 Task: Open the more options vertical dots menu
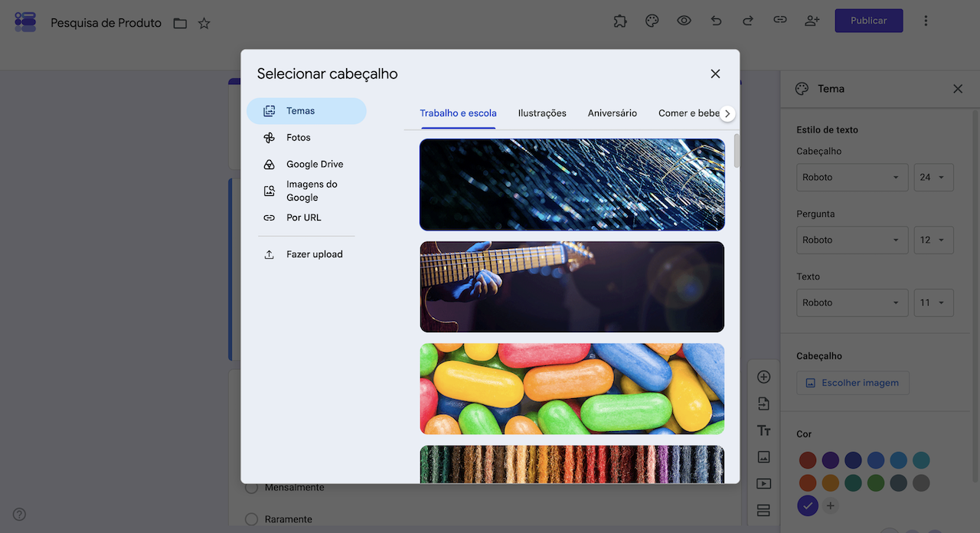coord(926,21)
